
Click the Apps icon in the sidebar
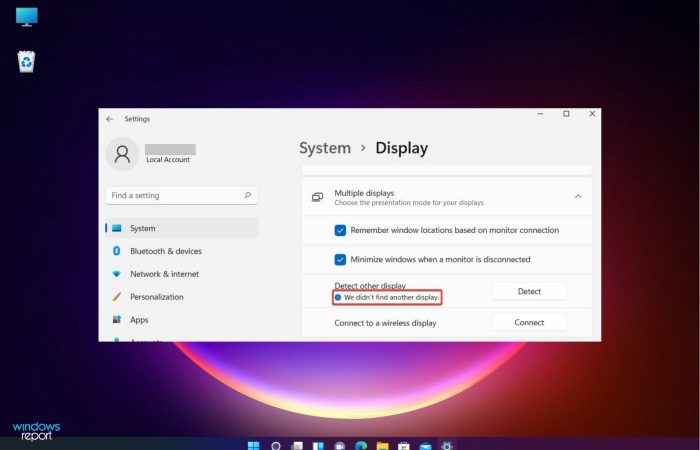(x=117, y=320)
